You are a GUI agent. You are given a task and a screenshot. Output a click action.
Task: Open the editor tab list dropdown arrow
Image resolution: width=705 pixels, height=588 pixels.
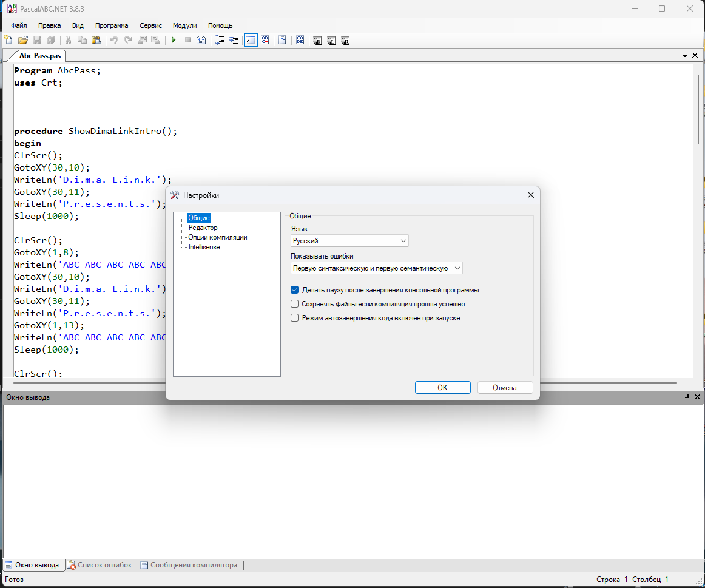click(685, 56)
